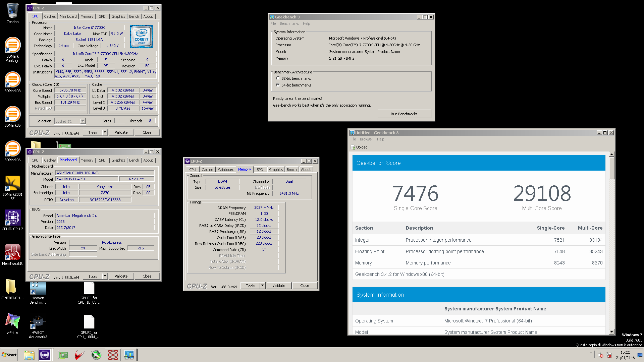Open Graphics tab in Memory CPU-Z window
The width and height of the screenshot is (644, 362).
pyautogui.click(x=276, y=170)
